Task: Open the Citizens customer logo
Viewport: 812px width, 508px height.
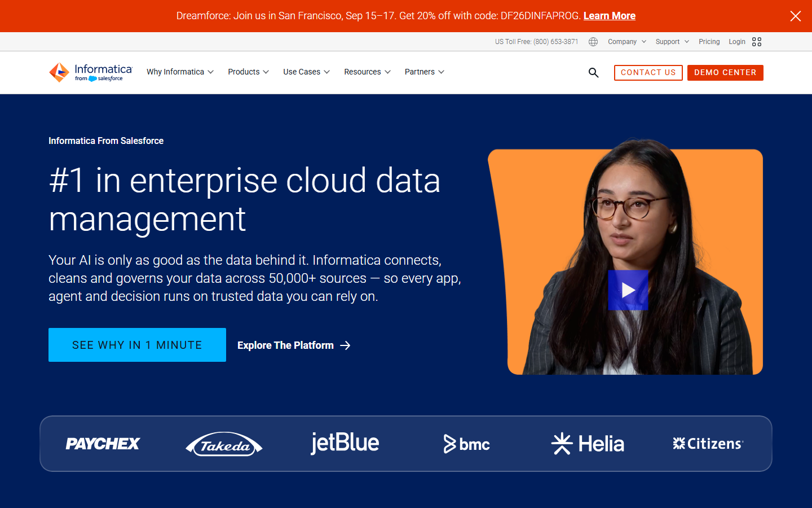Action: tap(708, 444)
